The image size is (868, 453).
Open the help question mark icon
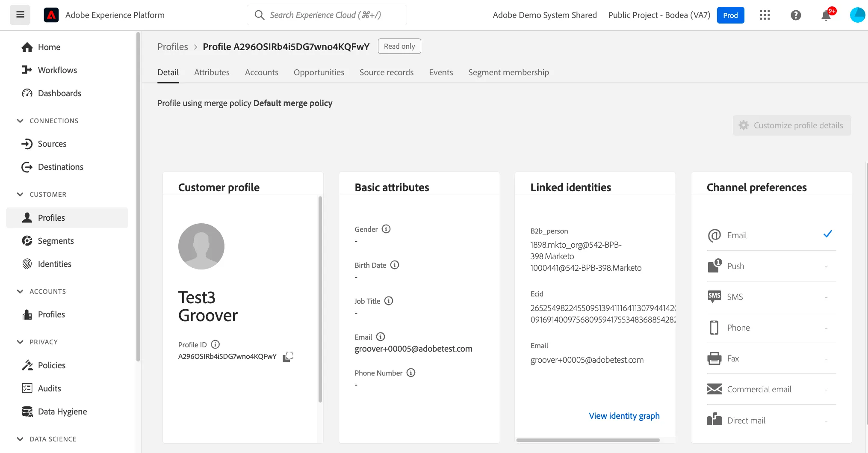(796, 15)
